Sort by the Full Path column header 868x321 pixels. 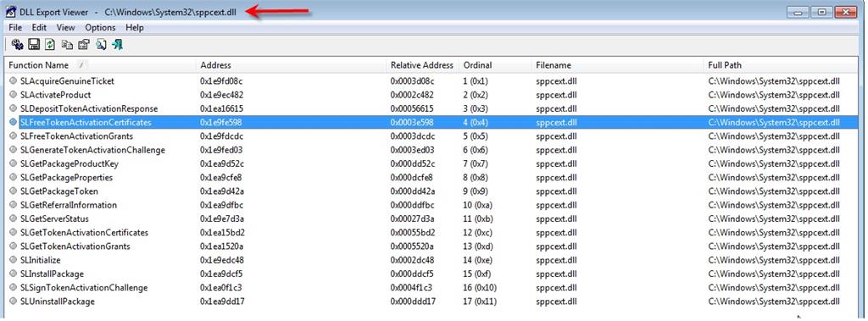click(x=782, y=65)
